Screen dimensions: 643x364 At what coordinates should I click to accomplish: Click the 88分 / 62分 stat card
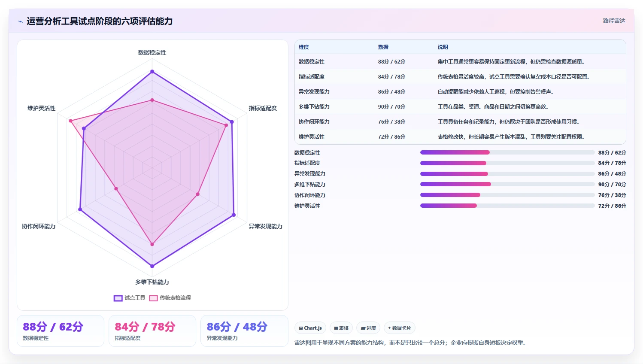[61, 331]
